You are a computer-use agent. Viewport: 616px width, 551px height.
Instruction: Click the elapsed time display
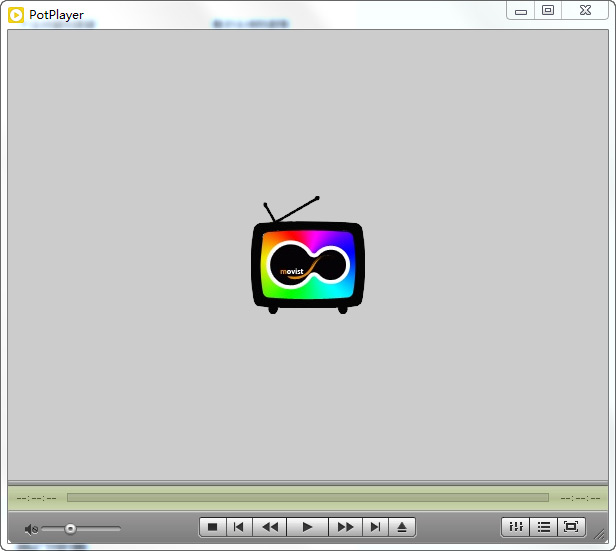click(36, 498)
